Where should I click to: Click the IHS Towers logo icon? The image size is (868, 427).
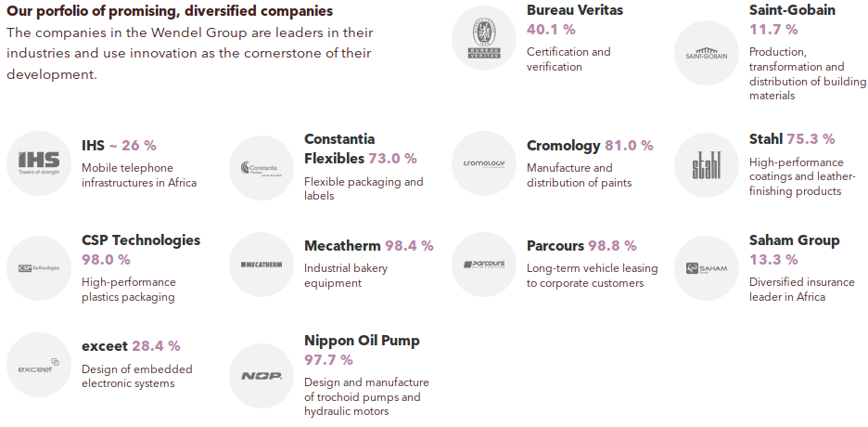(38, 163)
